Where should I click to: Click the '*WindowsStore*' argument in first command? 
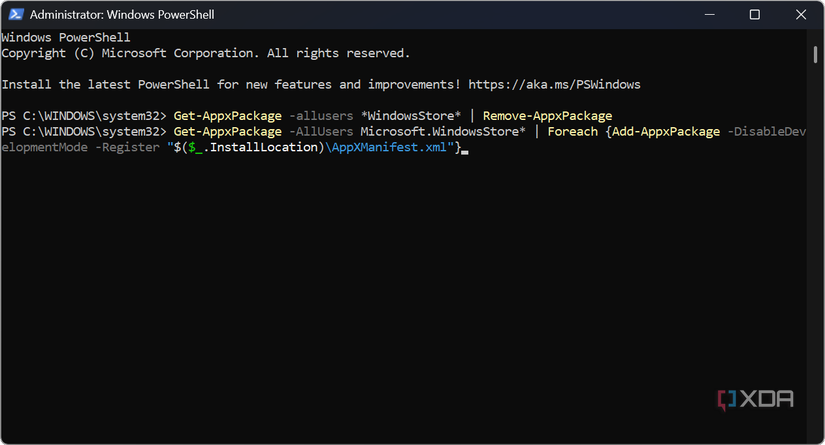click(410, 116)
